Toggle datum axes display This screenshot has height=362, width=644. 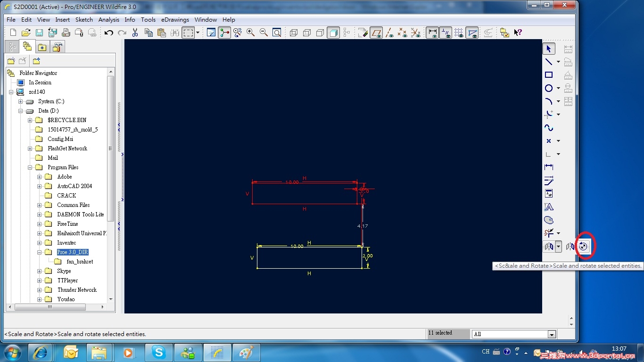click(389, 33)
